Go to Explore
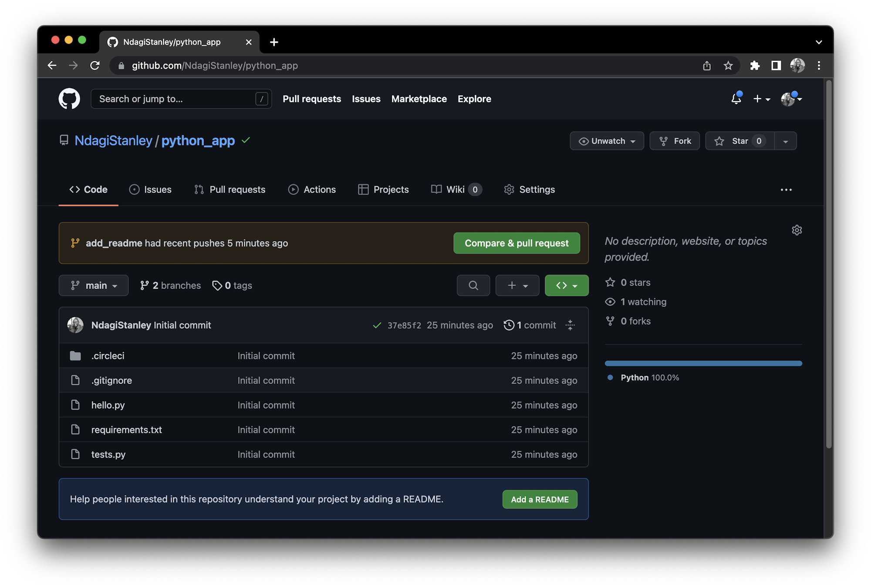Viewport: 871px width, 588px height. pos(474,99)
